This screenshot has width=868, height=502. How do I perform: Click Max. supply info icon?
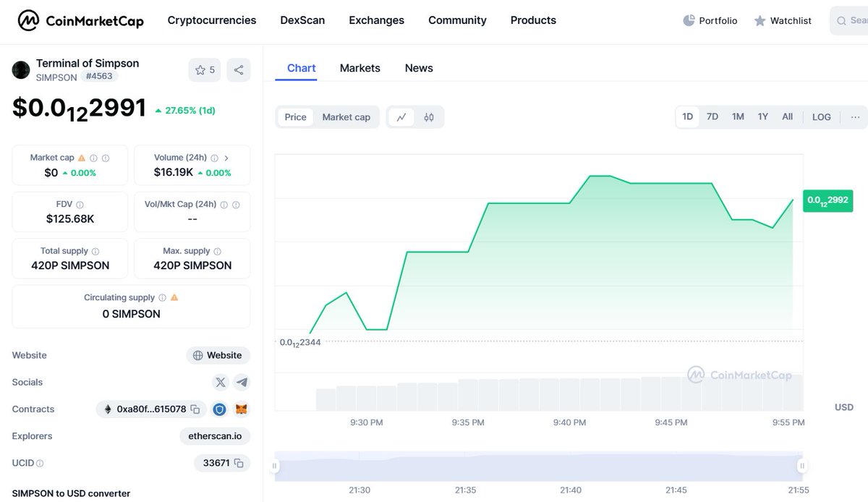point(218,251)
